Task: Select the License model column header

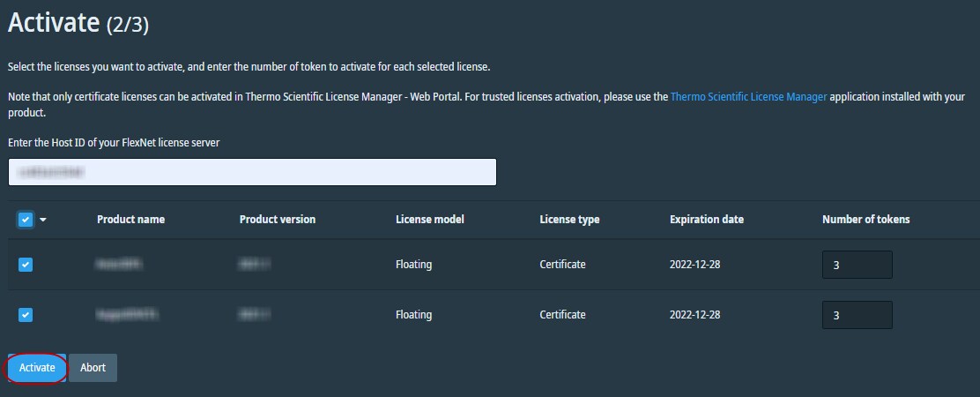Action: coord(429,220)
